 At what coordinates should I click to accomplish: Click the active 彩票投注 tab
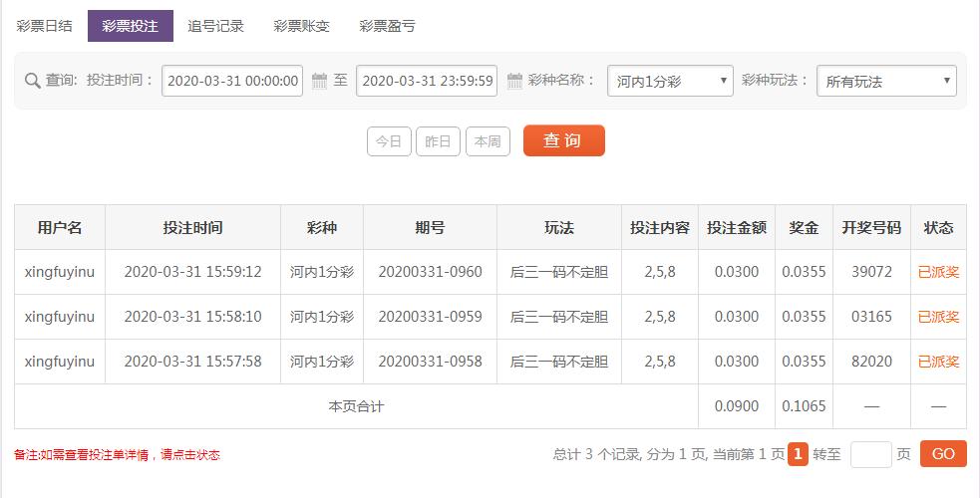pos(130,26)
